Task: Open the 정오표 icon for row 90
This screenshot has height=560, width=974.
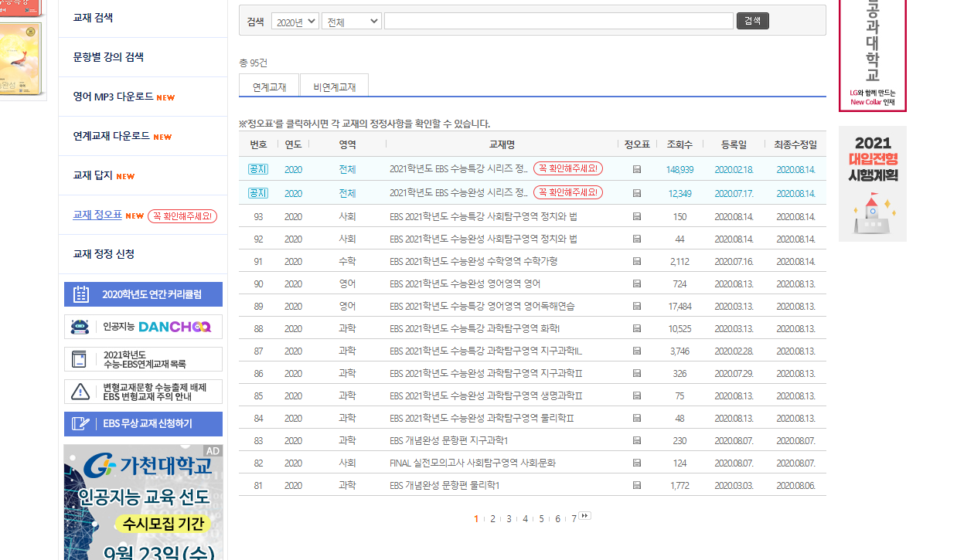Action: (x=637, y=283)
